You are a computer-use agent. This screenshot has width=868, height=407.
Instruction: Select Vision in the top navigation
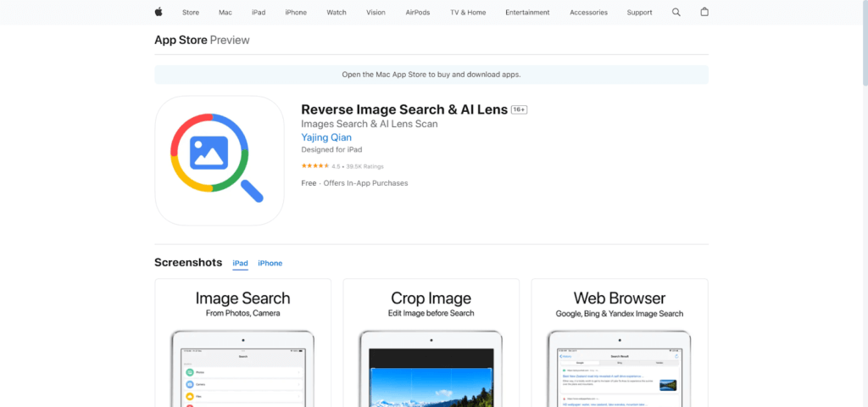pyautogui.click(x=376, y=13)
